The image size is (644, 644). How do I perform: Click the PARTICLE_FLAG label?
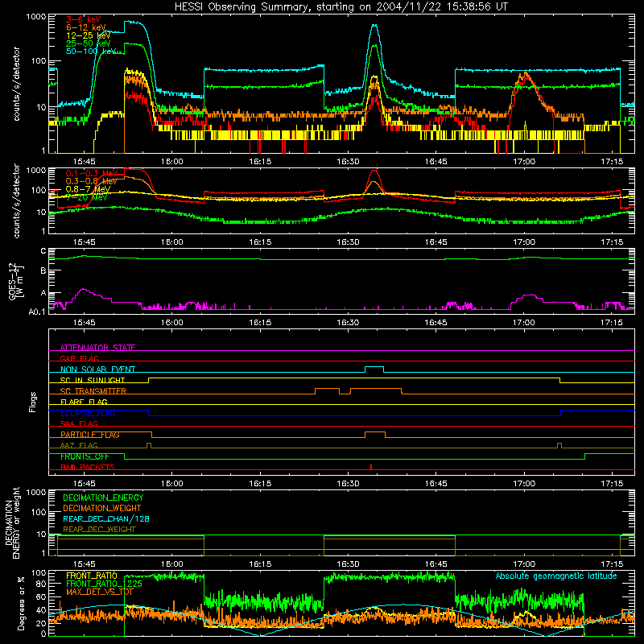coord(90,434)
